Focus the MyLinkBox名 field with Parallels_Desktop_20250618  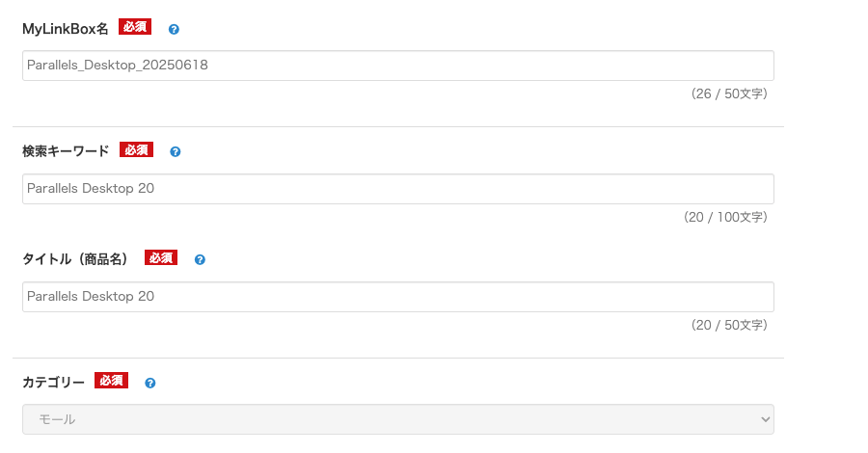click(398, 66)
